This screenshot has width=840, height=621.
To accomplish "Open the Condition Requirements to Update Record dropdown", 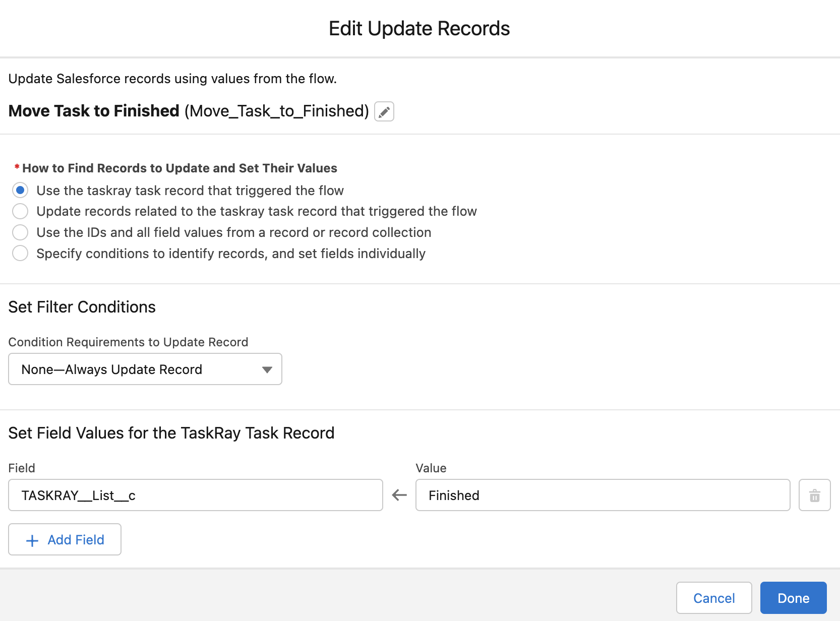I will coord(145,369).
